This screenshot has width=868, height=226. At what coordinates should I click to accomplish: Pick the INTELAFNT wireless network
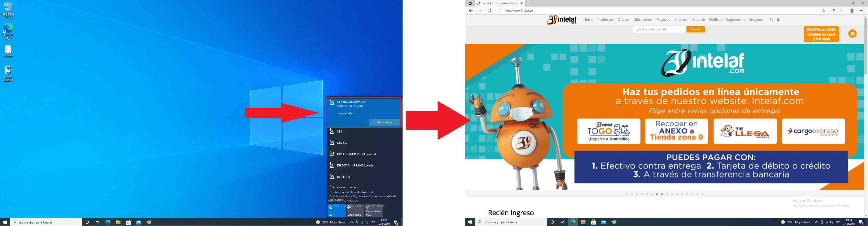[x=364, y=177]
